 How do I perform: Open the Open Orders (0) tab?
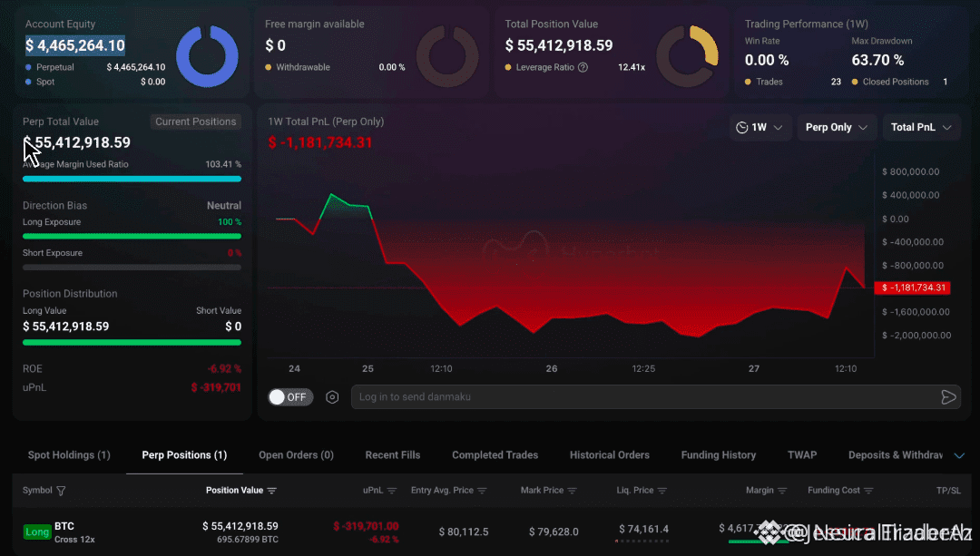[x=296, y=455]
